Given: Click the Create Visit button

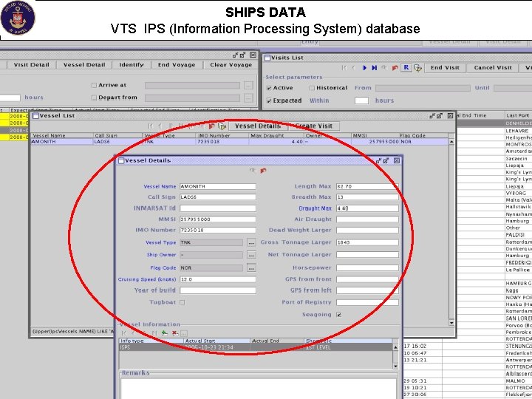Looking at the screenshot, I should pyautogui.click(x=313, y=126).
